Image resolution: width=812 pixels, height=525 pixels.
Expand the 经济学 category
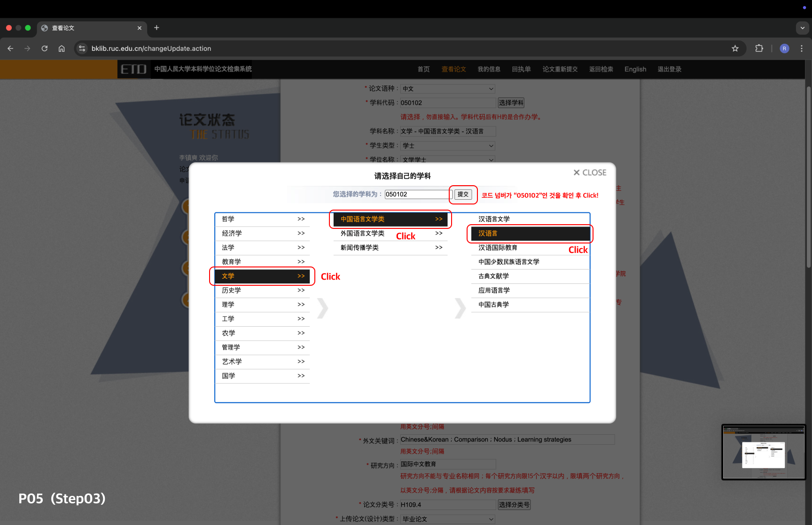pyautogui.click(x=263, y=234)
